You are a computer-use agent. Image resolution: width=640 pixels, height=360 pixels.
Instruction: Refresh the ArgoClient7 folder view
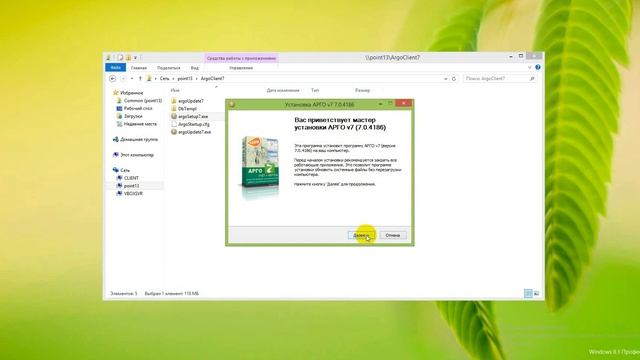454,78
